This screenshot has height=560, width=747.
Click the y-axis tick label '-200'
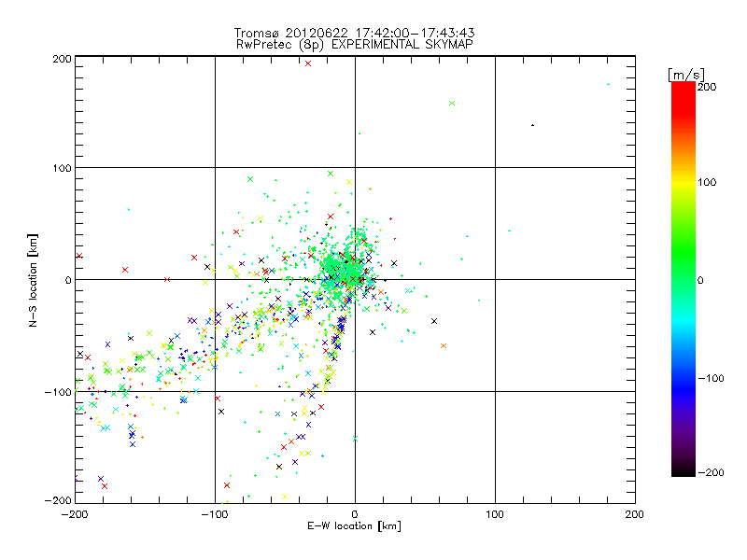59,500
